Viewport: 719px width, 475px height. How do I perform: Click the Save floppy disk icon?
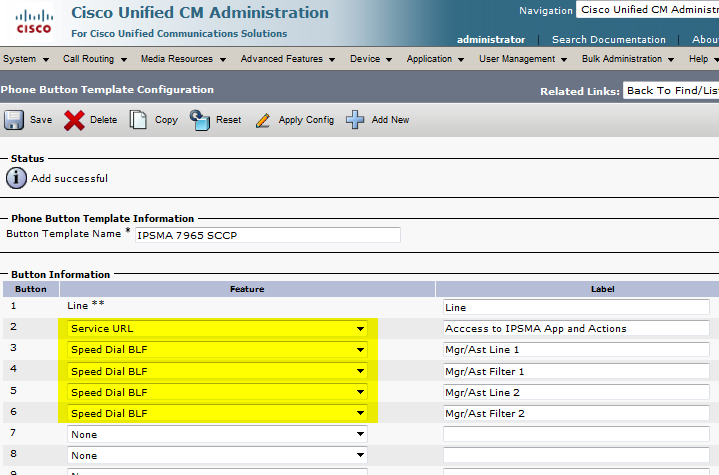tap(14, 120)
